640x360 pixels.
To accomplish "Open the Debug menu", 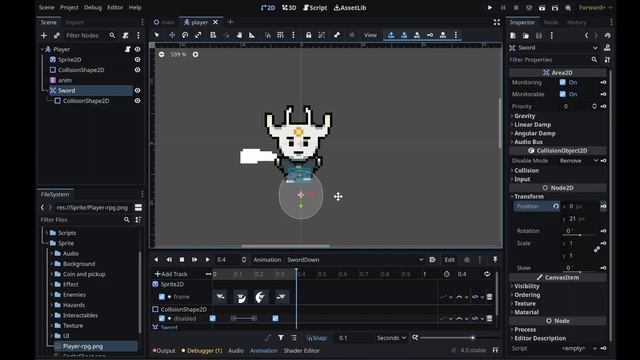I will pyautogui.click(x=93, y=7).
